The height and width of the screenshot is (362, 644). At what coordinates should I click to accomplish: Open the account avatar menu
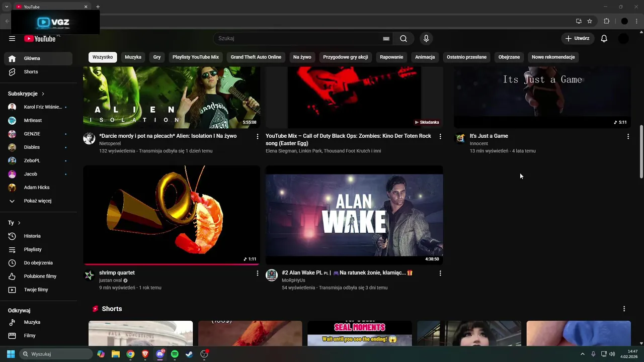(623, 39)
